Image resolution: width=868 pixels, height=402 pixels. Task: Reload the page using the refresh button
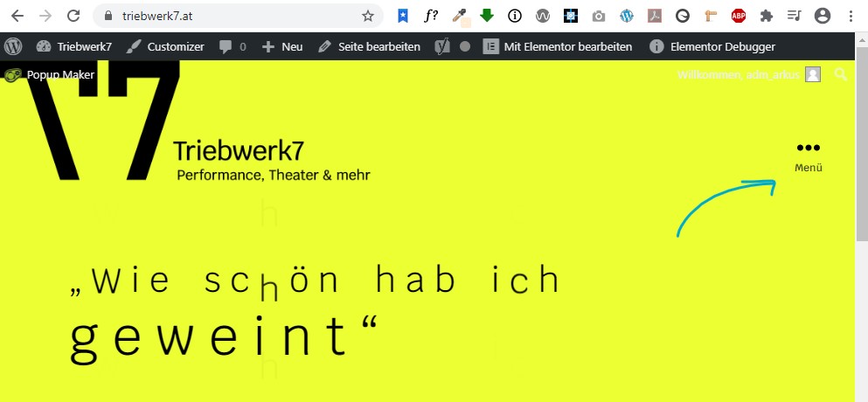point(73,16)
